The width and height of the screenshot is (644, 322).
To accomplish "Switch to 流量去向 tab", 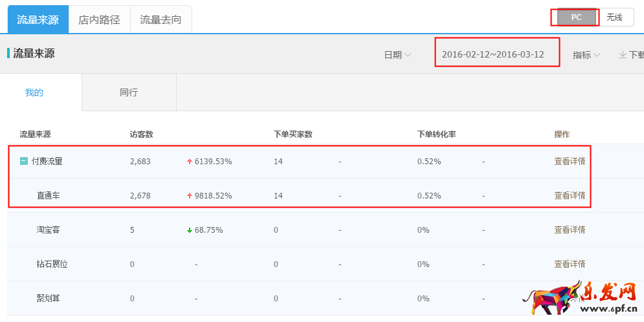I will pos(161,19).
